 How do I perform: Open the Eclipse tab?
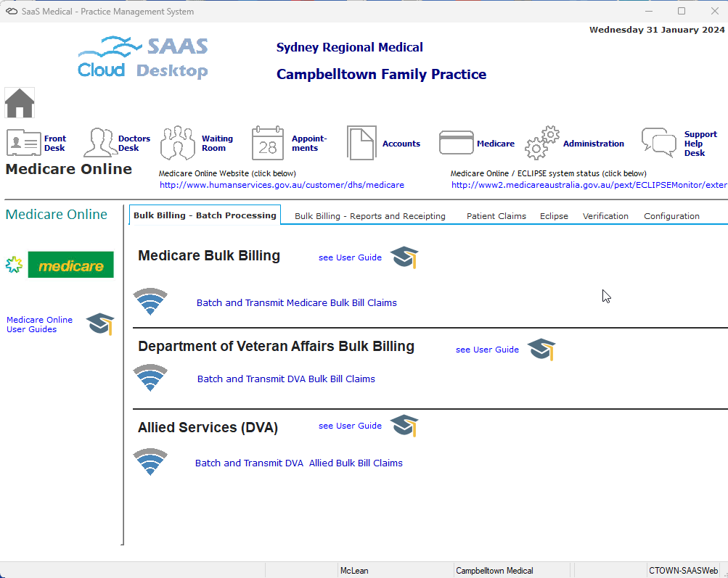(554, 216)
